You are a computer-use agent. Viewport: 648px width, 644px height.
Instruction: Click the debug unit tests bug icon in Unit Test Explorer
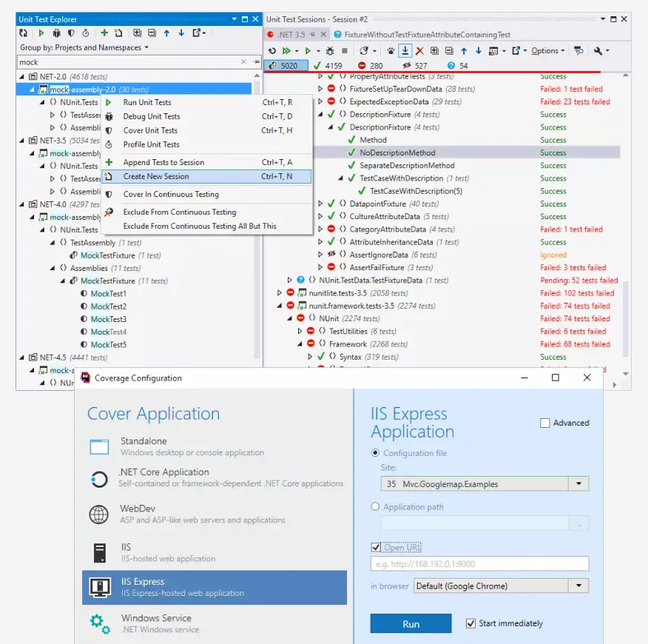coord(56,33)
